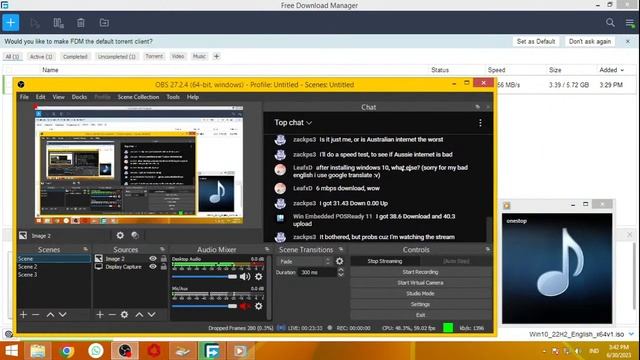Image resolution: width=640 pixels, height=360 pixels.
Task: Remove the selected scene with minus icon
Action: point(36,315)
